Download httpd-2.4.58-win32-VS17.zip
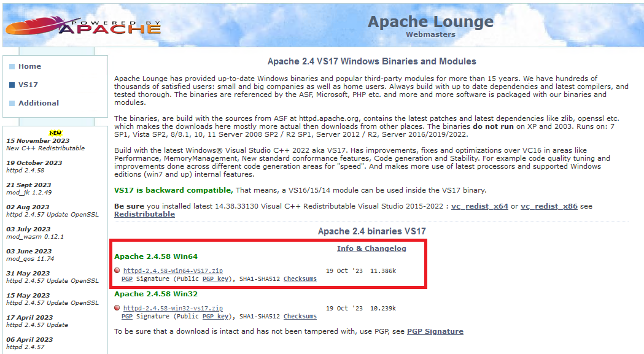This screenshot has height=354, width=644. tap(173, 308)
